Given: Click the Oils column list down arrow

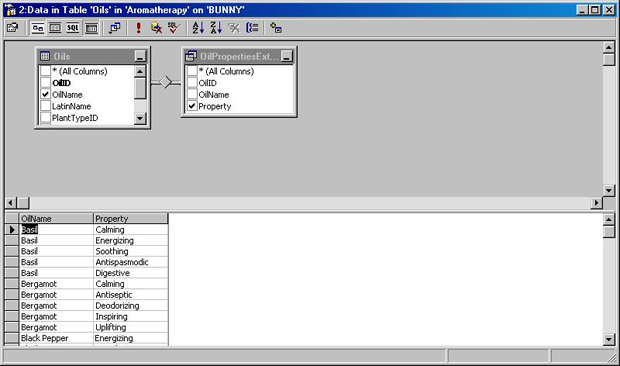Looking at the screenshot, I should (x=140, y=118).
